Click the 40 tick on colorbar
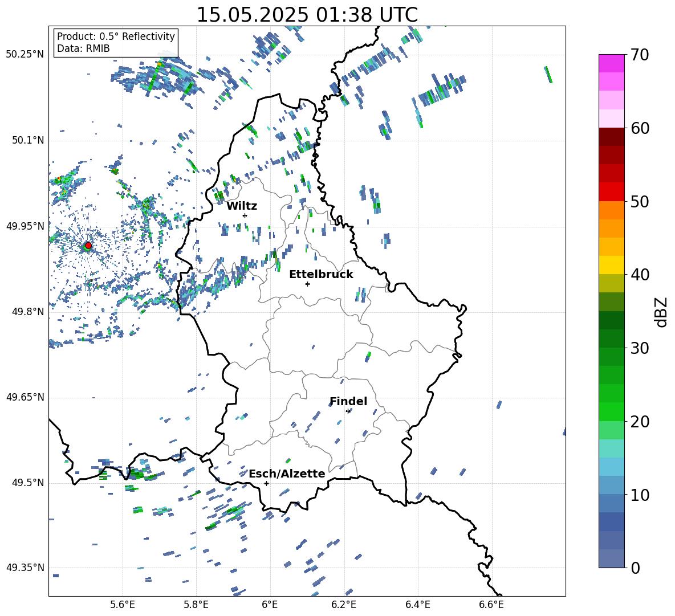Viewport: 675px width, 616px height. (x=640, y=275)
